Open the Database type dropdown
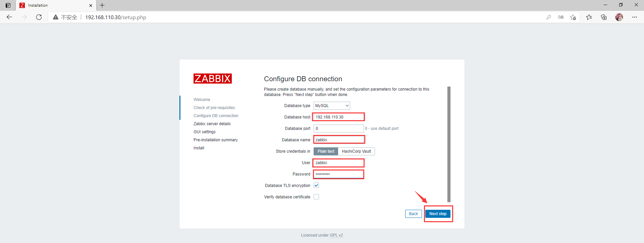 [x=332, y=106]
